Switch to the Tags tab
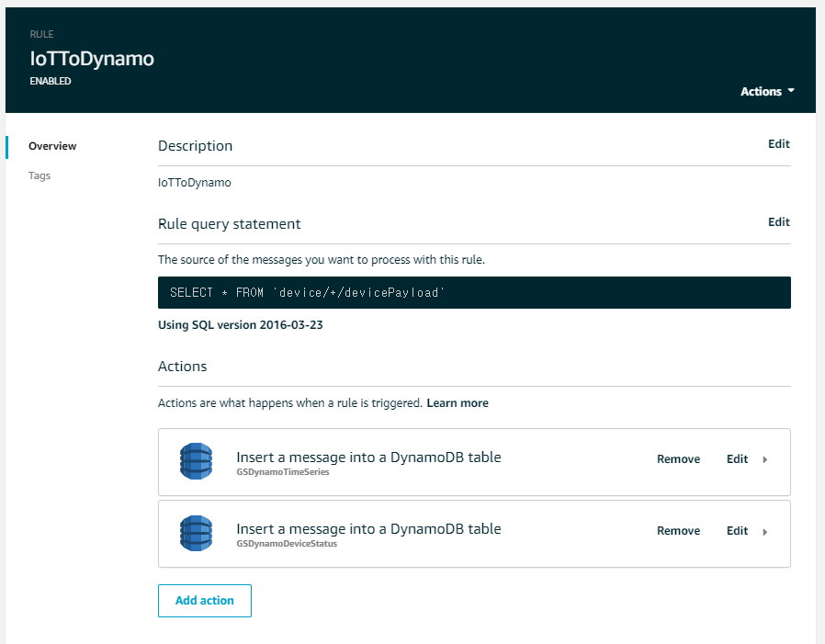The image size is (825, 644). point(40,175)
